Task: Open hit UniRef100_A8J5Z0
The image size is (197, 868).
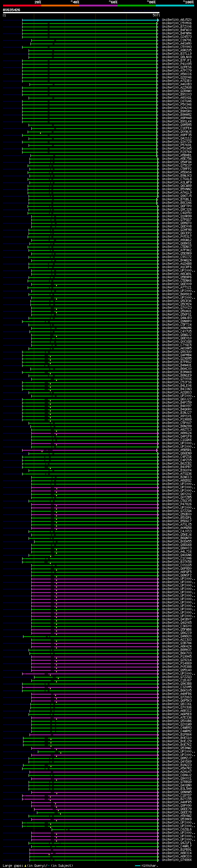Action: [x=177, y=20]
